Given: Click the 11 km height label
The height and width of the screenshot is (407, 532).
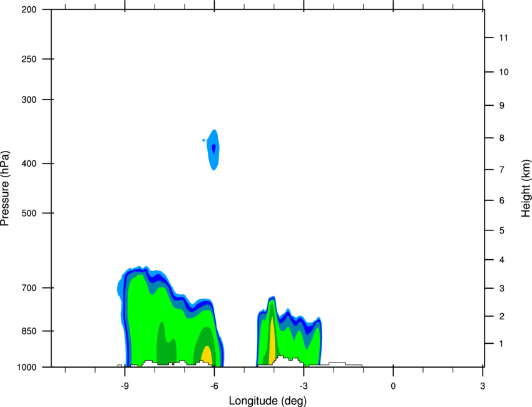Looking at the screenshot, I should [504, 38].
